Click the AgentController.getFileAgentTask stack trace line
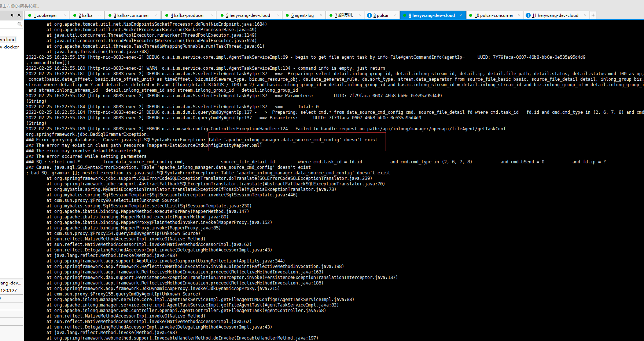The height and width of the screenshot is (341, 644). pyautogui.click(x=186, y=311)
